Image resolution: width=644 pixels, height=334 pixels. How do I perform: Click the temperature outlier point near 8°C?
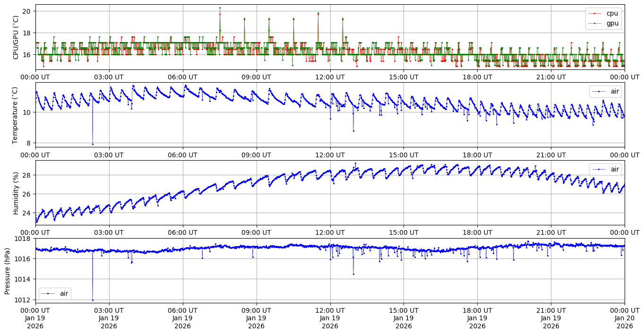pyautogui.click(x=93, y=144)
